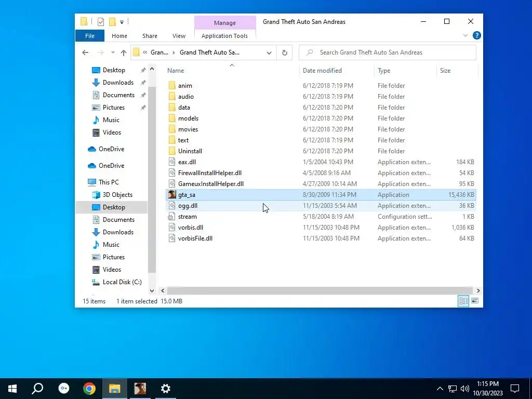Click the anim folder icon
532x399 pixels.
pyautogui.click(x=172, y=86)
